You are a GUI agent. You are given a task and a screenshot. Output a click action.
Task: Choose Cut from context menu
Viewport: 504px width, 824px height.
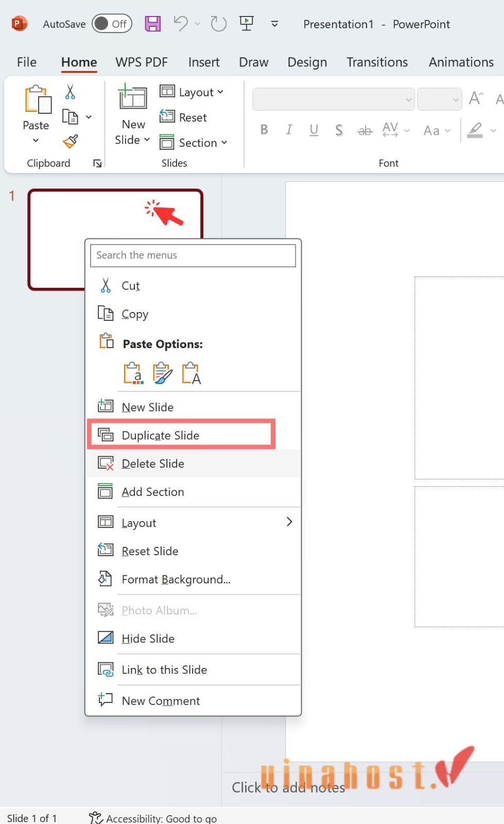click(x=193, y=285)
